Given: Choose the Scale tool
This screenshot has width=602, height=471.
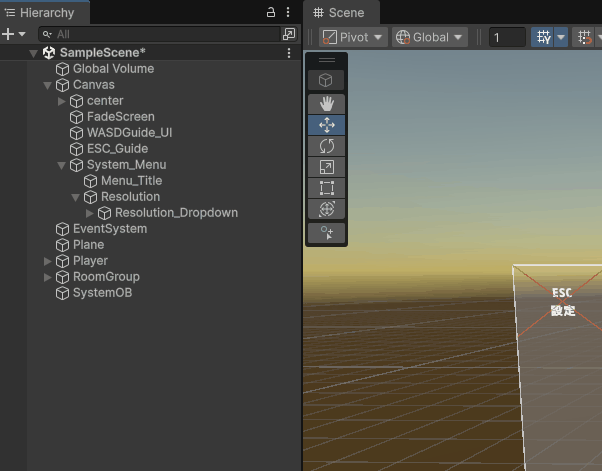Looking at the screenshot, I should click(x=326, y=167).
